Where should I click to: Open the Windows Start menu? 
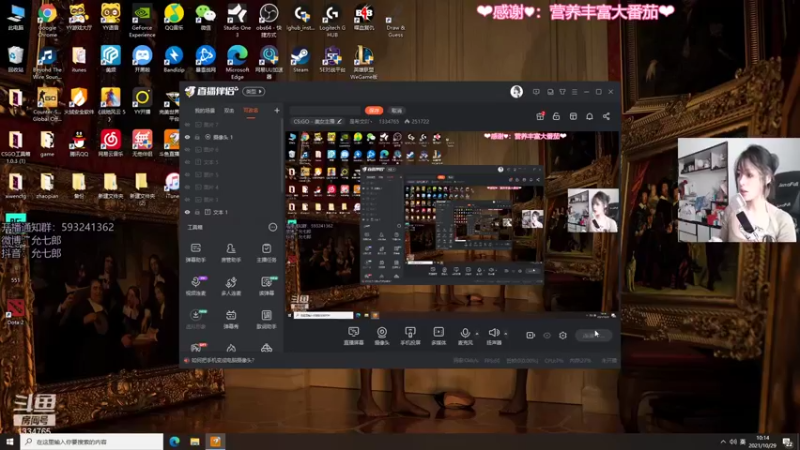coord(9,442)
